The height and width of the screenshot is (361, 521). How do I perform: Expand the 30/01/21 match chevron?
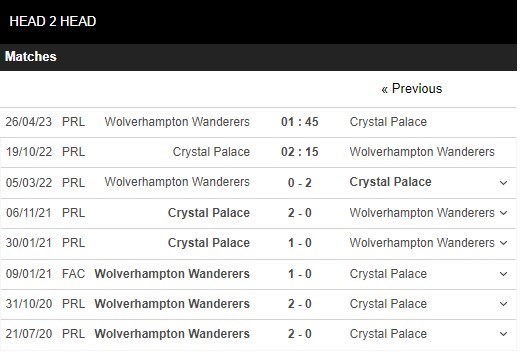[x=503, y=243]
